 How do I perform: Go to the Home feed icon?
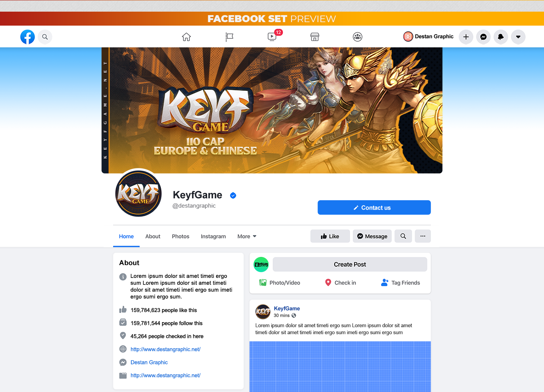pyautogui.click(x=187, y=37)
